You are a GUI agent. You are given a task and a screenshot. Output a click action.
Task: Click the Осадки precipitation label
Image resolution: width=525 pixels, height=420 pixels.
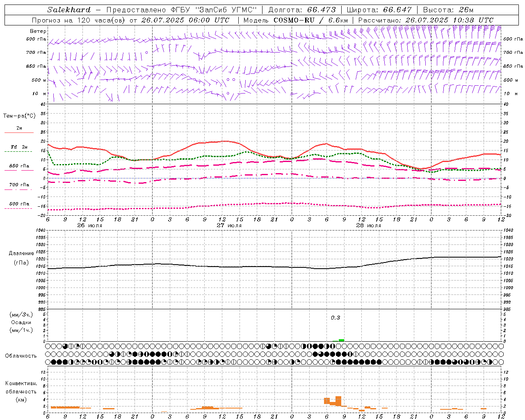21,322
